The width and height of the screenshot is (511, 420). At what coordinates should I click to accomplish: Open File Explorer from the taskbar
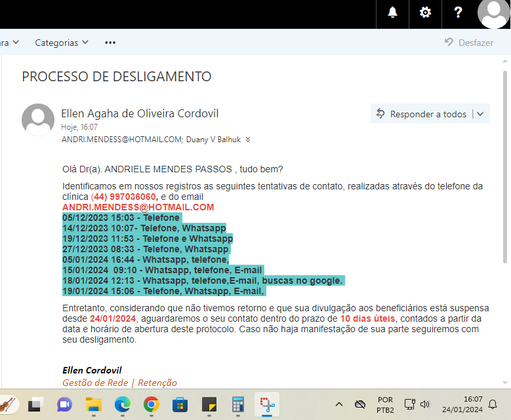point(94,404)
